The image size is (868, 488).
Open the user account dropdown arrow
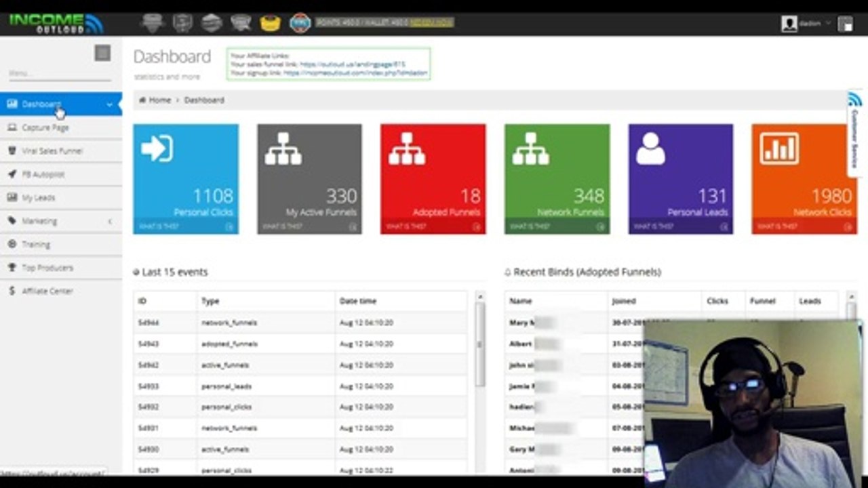tap(828, 23)
